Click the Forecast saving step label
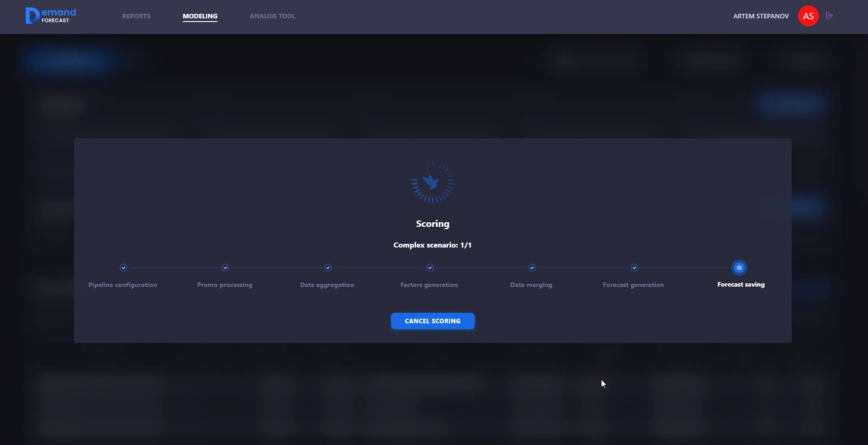Image resolution: width=868 pixels, height=445 pixels. [741, 285]
